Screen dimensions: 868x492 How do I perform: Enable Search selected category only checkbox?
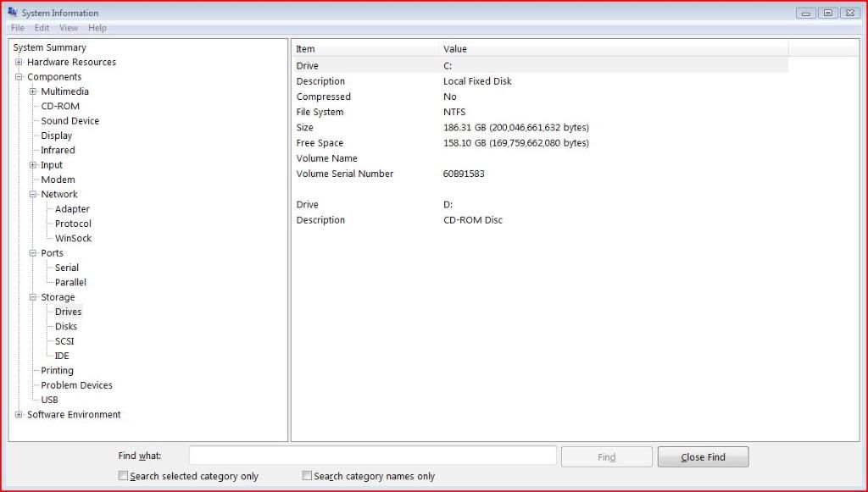124,476
